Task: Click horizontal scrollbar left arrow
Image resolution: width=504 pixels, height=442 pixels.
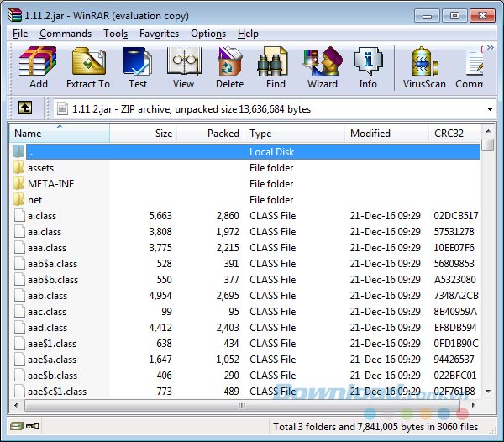Action: click(16, 405)
